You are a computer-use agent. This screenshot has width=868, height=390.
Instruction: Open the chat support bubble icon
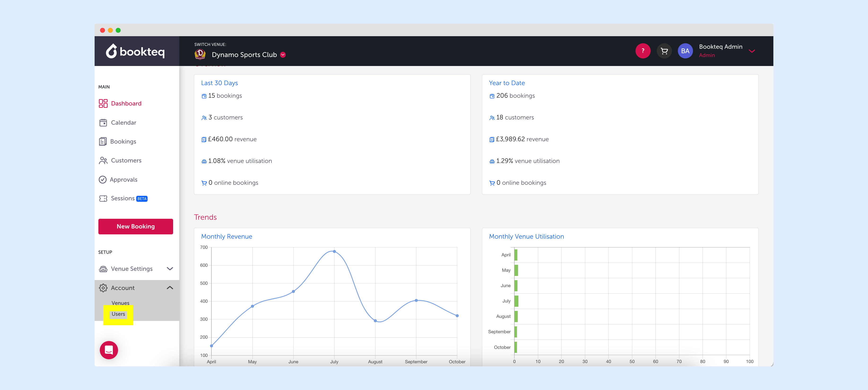pos(109,350)
